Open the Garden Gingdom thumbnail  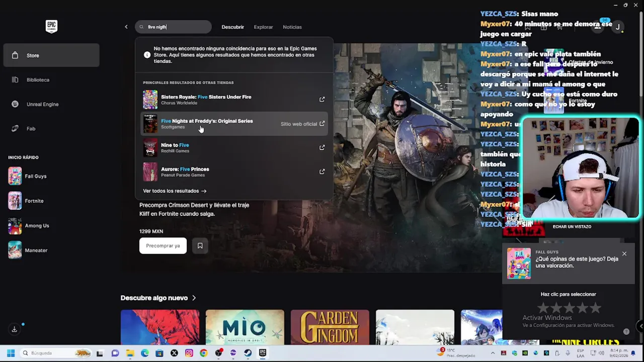tap(330, 327)
